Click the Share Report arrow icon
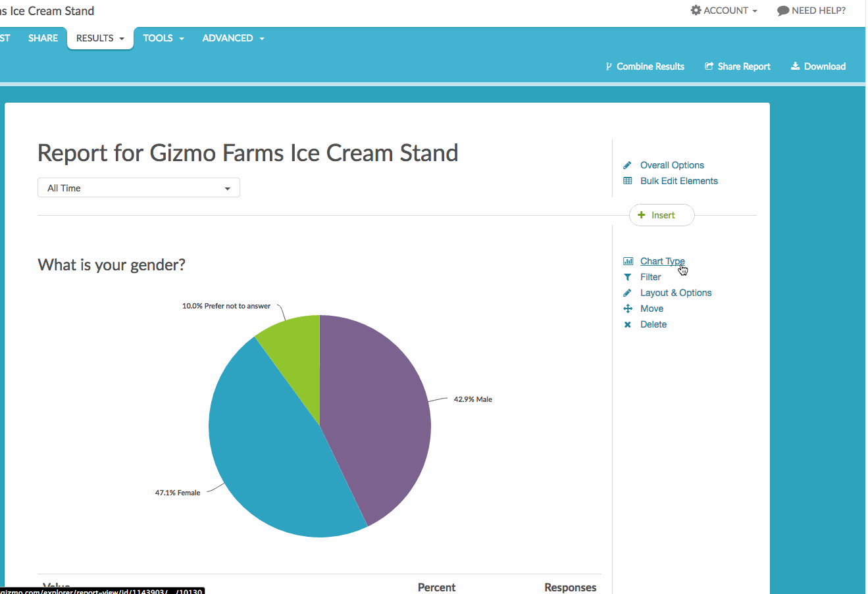Viewport: 868px width, 594px height. 709,66
